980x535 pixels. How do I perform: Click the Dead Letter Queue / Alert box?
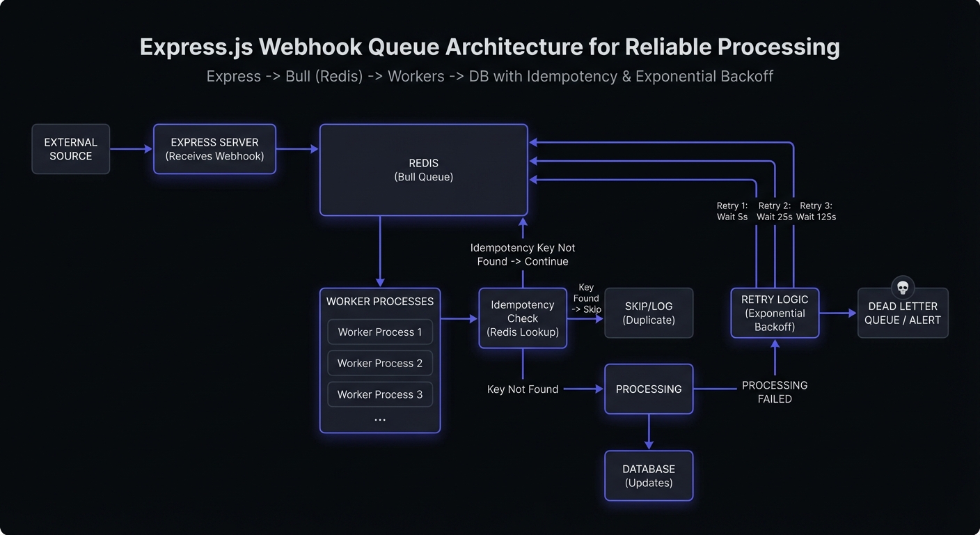(903, 313)
